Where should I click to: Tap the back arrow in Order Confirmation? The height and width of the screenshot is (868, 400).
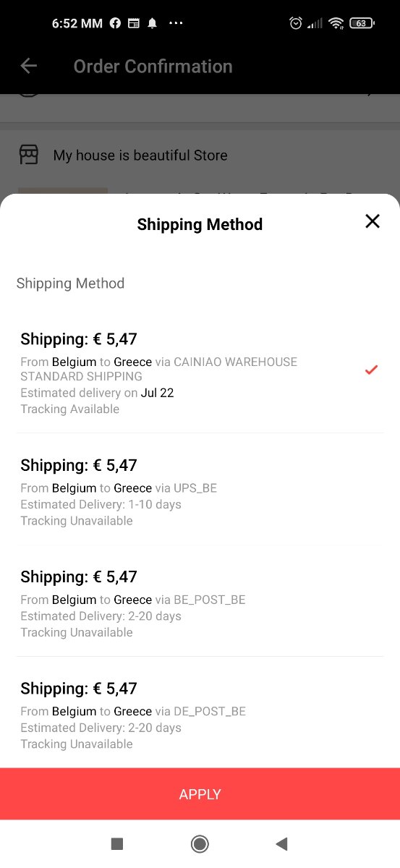pos(28,67)
